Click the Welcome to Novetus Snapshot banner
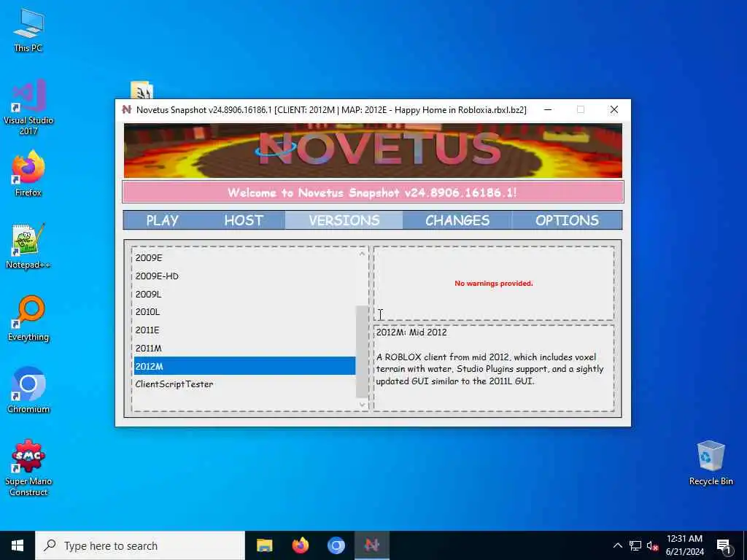Screen dimensions: 747x560 click(373, 192)
